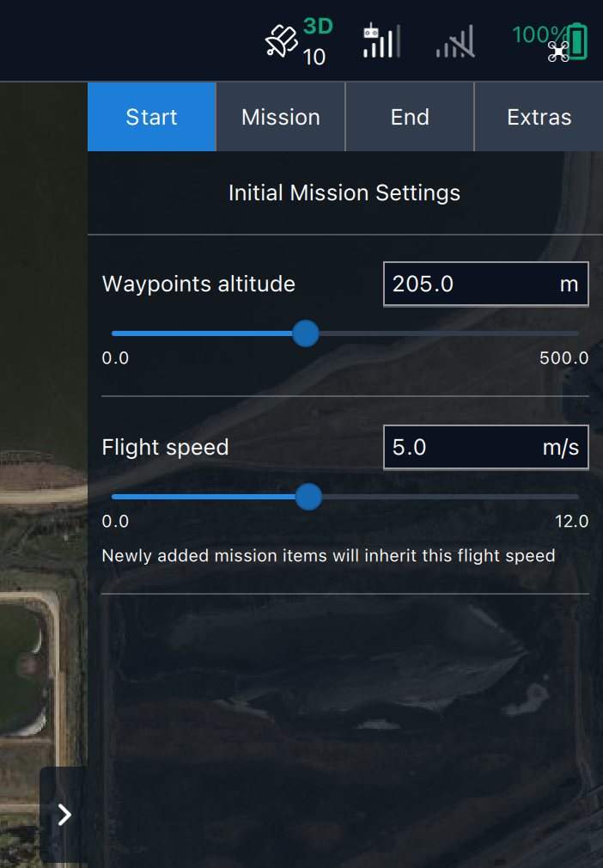Click the GPS satellite status icon

coord(280,41)
